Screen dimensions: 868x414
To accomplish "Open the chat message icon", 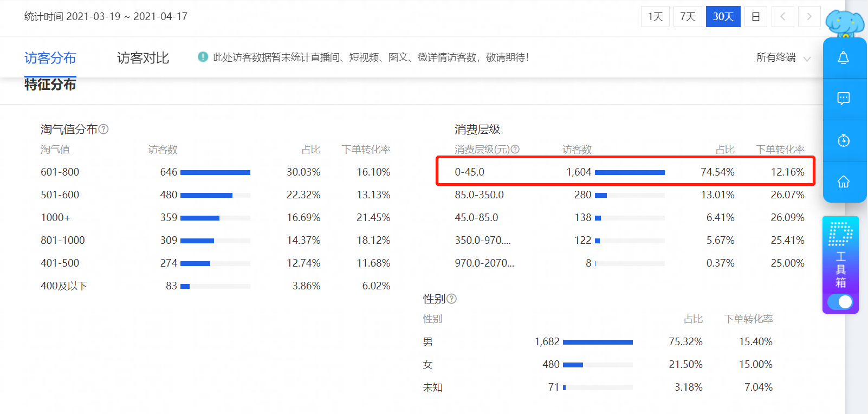I will [844, 99].
